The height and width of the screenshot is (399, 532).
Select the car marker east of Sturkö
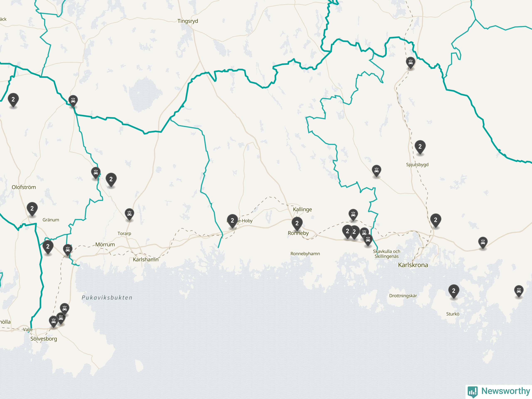pos(519,291)
